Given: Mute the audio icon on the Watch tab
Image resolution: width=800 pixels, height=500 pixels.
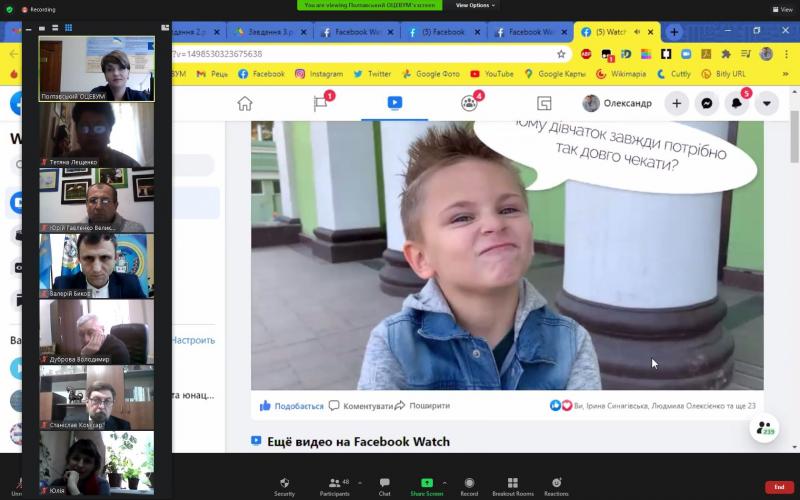Looking at the screenshot, I should point(637,32).
